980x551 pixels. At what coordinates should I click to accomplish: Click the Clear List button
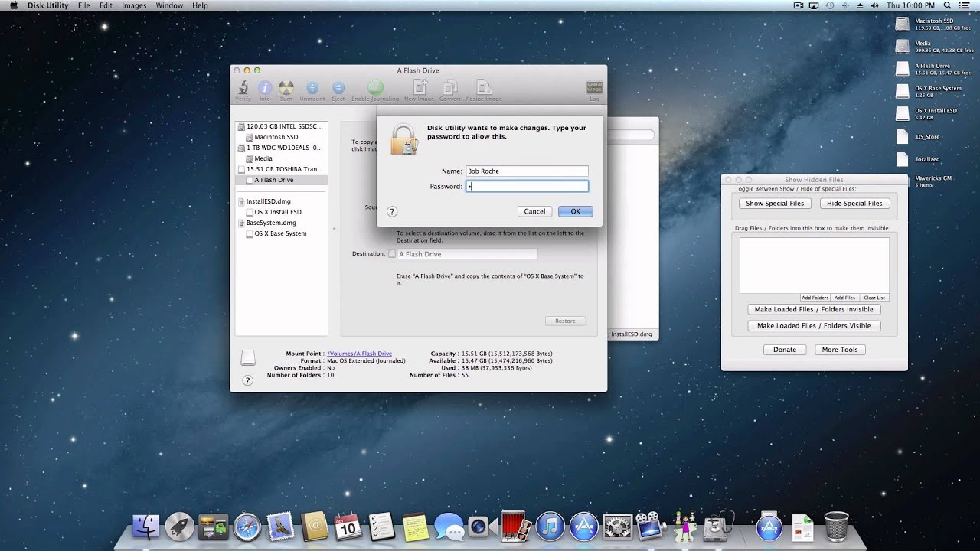pos(874,298)
